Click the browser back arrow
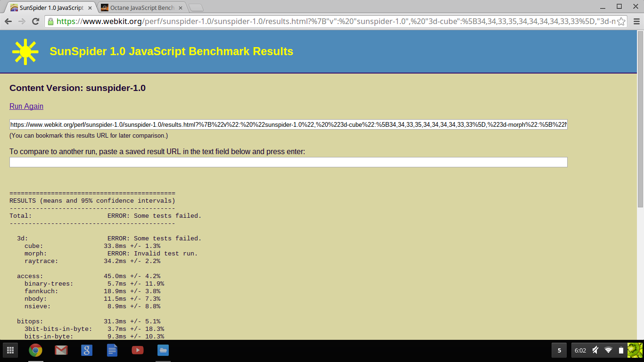The image size is (644, 362). tap(8, 21)
